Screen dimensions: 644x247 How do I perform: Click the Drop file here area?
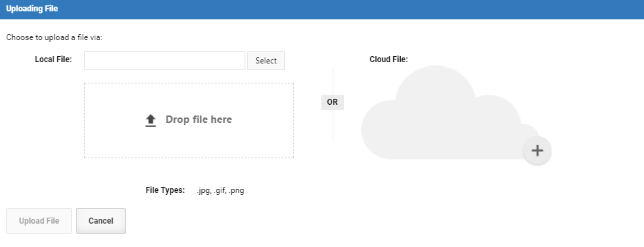189,120
